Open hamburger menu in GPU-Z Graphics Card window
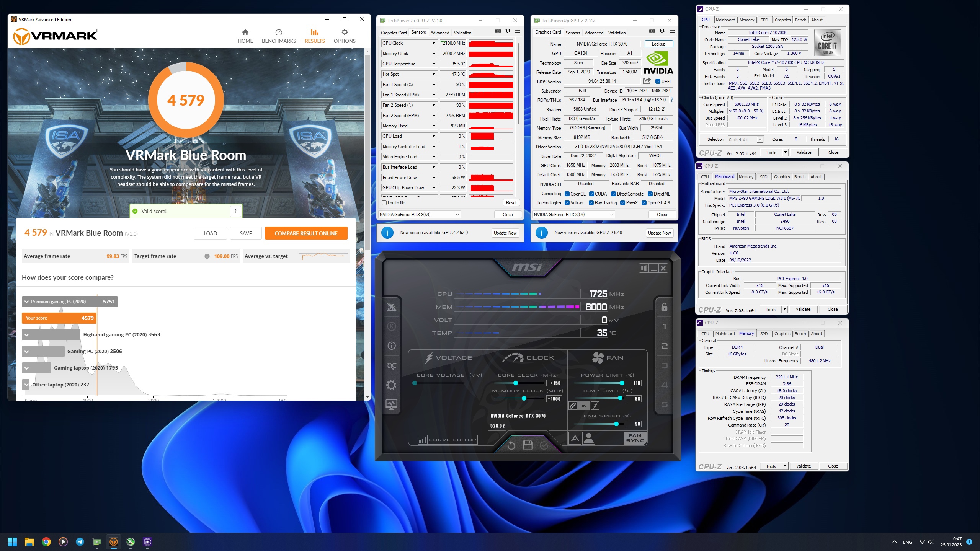 (x=672, y=31)
